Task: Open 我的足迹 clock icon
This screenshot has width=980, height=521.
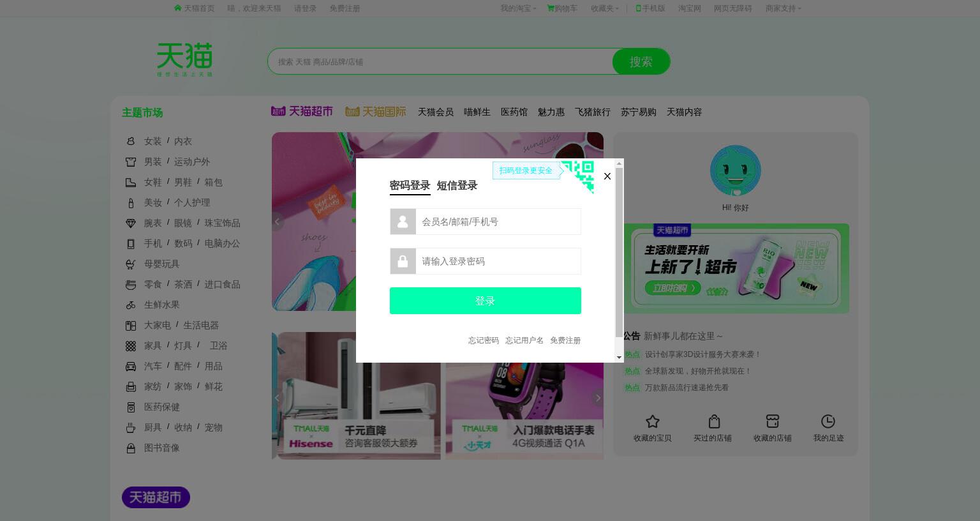Action: tap(828, 421)
